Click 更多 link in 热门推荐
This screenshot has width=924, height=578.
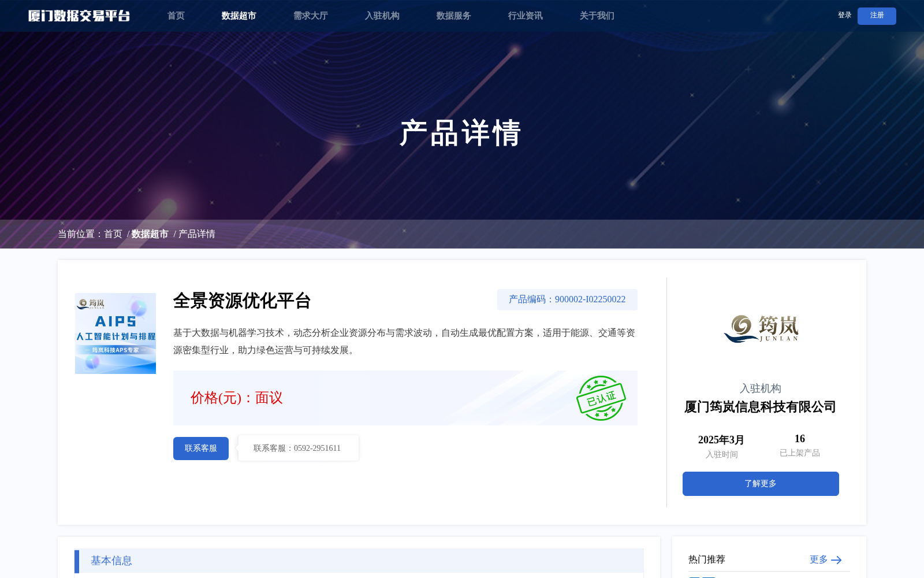pos(818,560)
